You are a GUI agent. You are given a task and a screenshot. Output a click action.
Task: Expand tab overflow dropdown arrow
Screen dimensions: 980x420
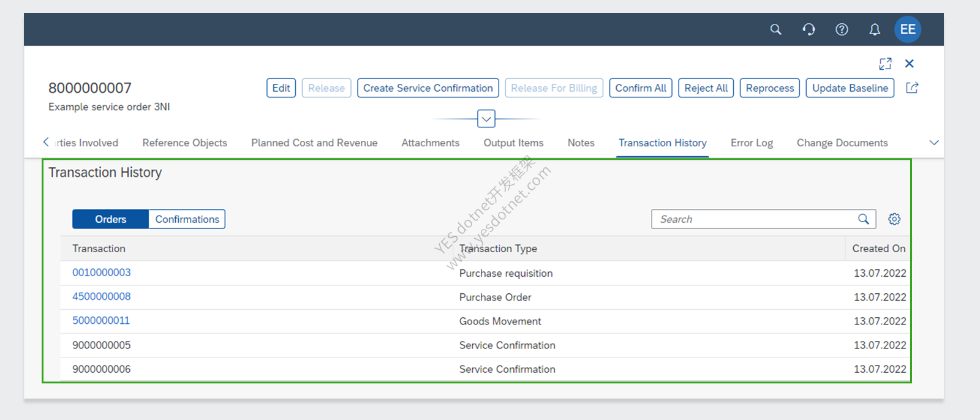[x=934, y=143]
